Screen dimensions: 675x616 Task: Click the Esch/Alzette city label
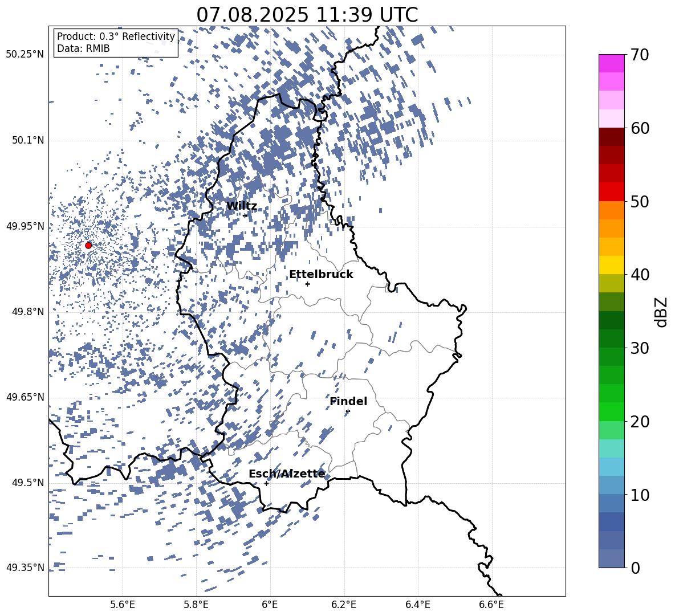click(x=287, y=474)
